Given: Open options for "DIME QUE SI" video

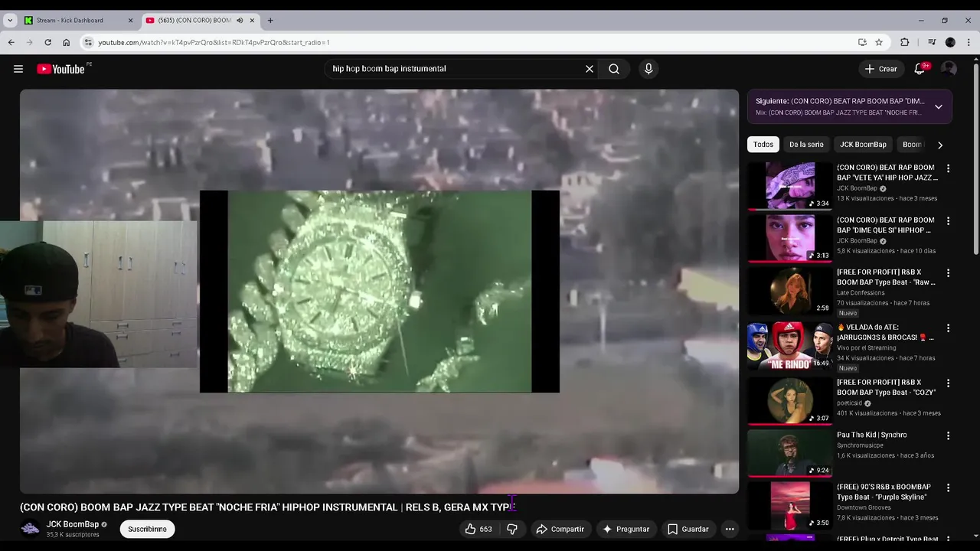Looking at the screenshot, I should [948, 221].
